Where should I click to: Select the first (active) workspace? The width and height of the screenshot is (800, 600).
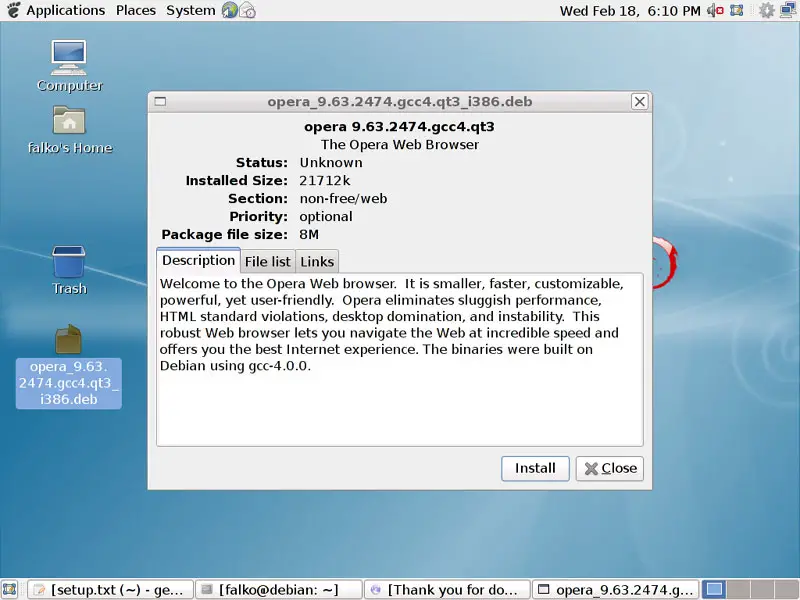point(714,590)
